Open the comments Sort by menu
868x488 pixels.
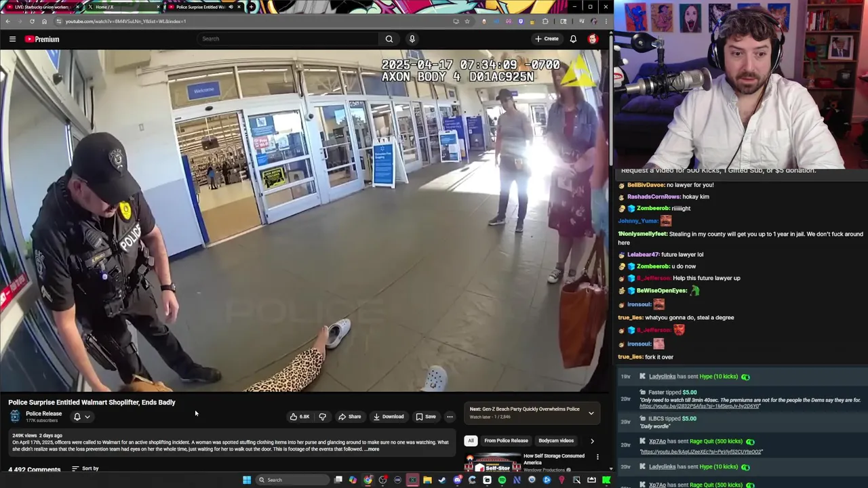click(x=85, y=468)
